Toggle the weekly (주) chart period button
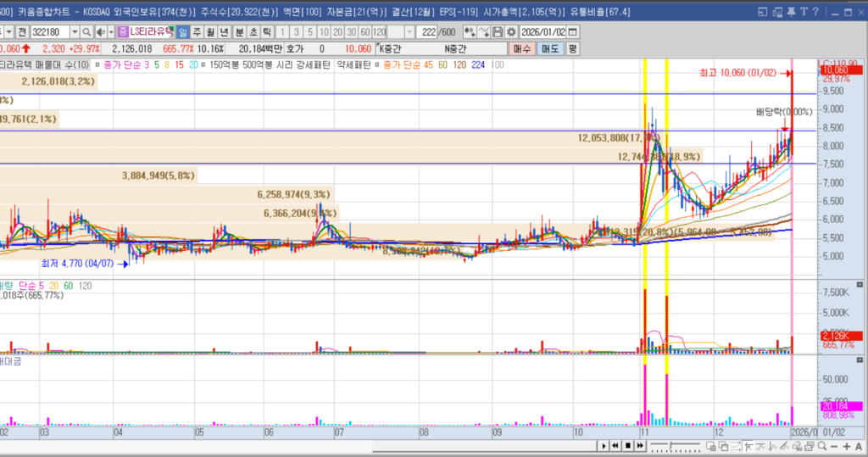The width and height of the screenshot is (868, 457). tap(197, 31)
